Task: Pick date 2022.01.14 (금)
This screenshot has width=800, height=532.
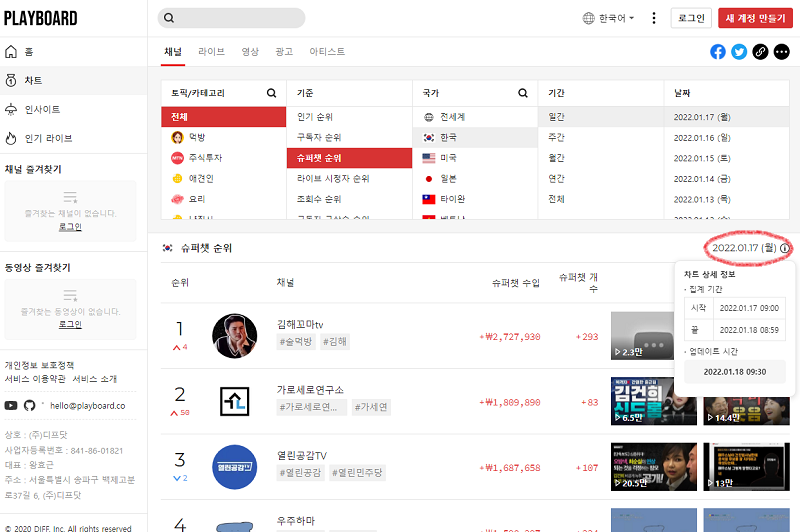Action: click(727, 179)
